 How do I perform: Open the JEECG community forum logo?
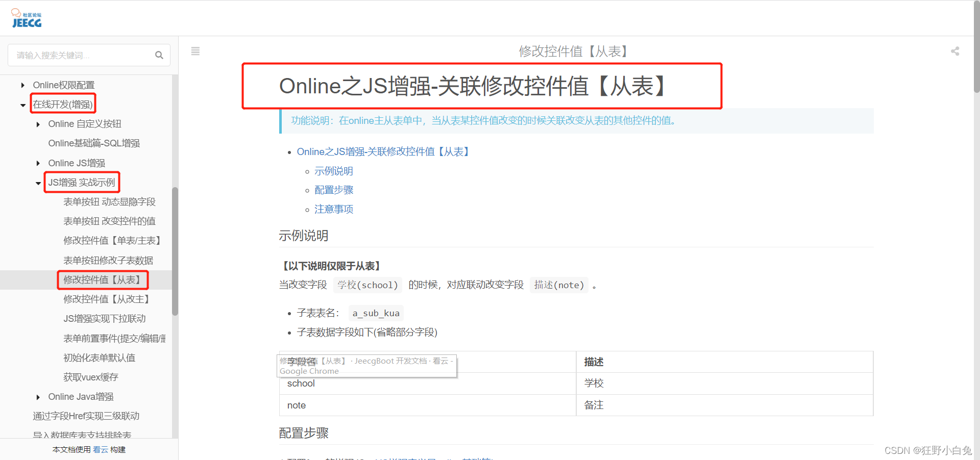click(x=27, y=18)
